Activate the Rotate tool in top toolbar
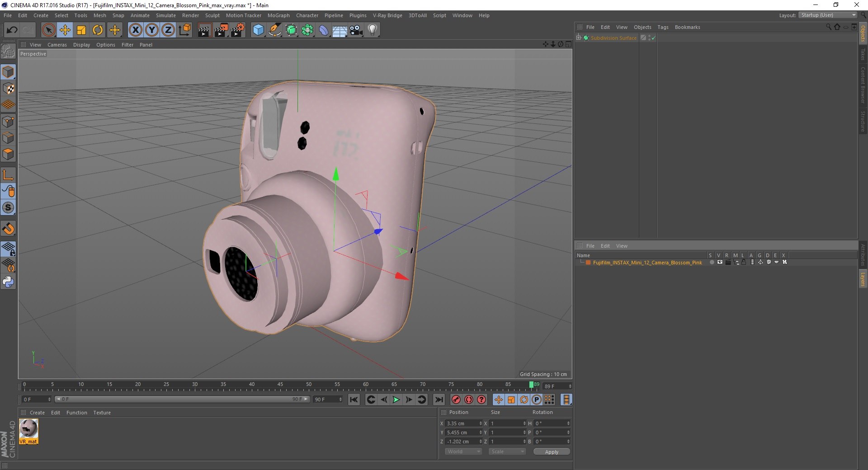The width and height of the screenshot is (868, 470). pyautogui.click(x=98, y=30)
